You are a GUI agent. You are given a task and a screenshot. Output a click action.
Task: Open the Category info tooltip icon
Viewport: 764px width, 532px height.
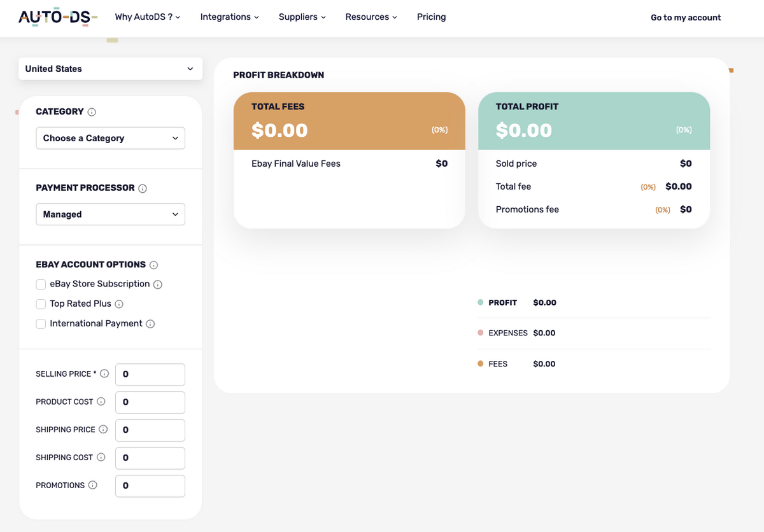tap(91, 111)
